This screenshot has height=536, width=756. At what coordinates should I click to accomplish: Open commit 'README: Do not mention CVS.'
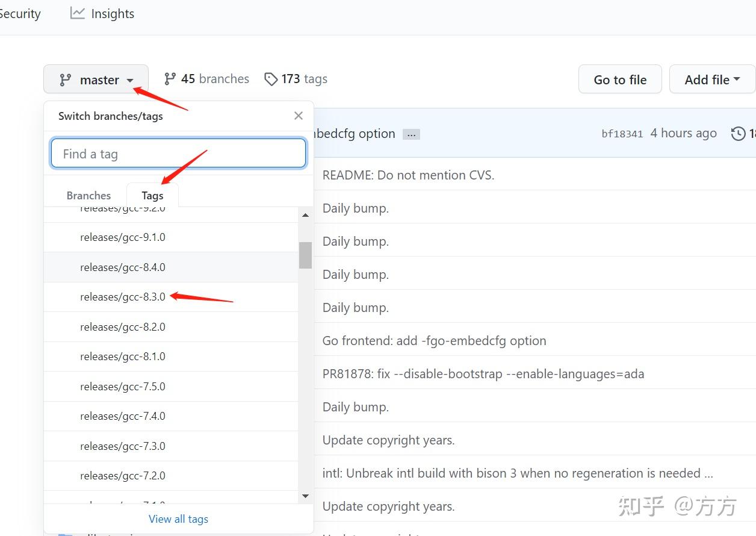tap(408, 175)
